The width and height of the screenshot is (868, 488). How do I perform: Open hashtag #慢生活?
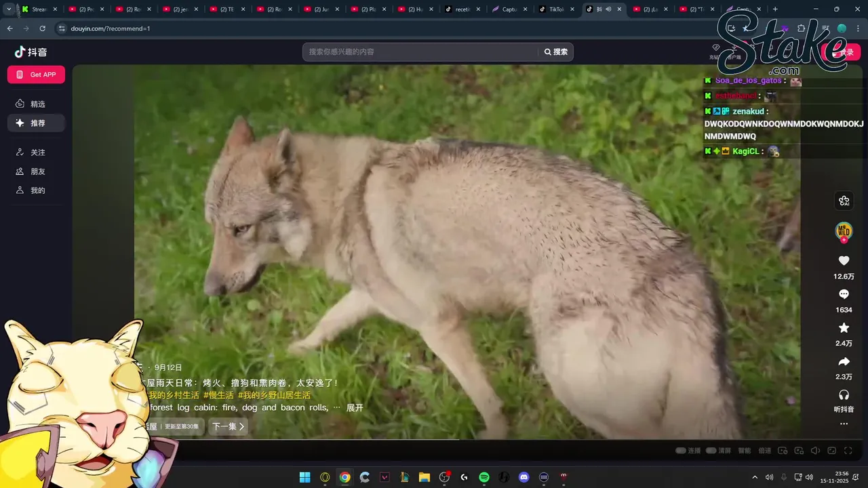click(218, 395)
